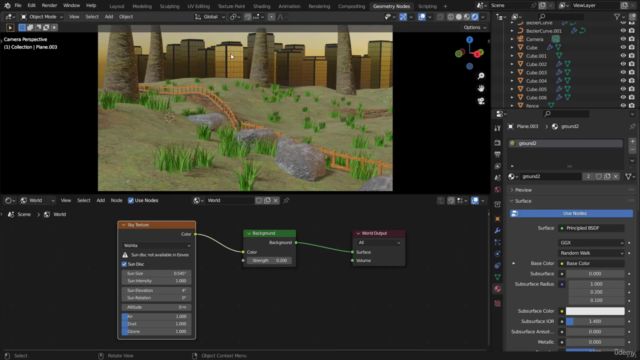
Task: Hide Camera in viewport with eye icon
Action: pyautogui.click(x=623, y=39)
